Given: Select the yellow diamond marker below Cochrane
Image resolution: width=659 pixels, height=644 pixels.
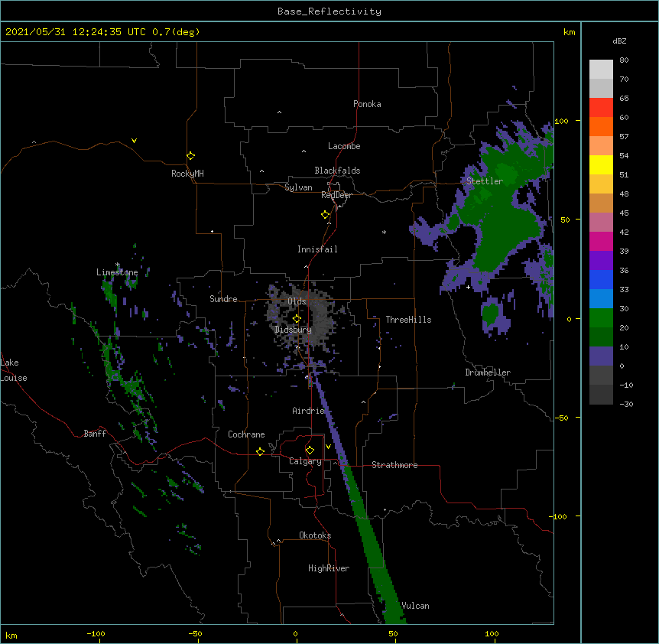Looking at the screenshot, I should (x=260, y=451).
